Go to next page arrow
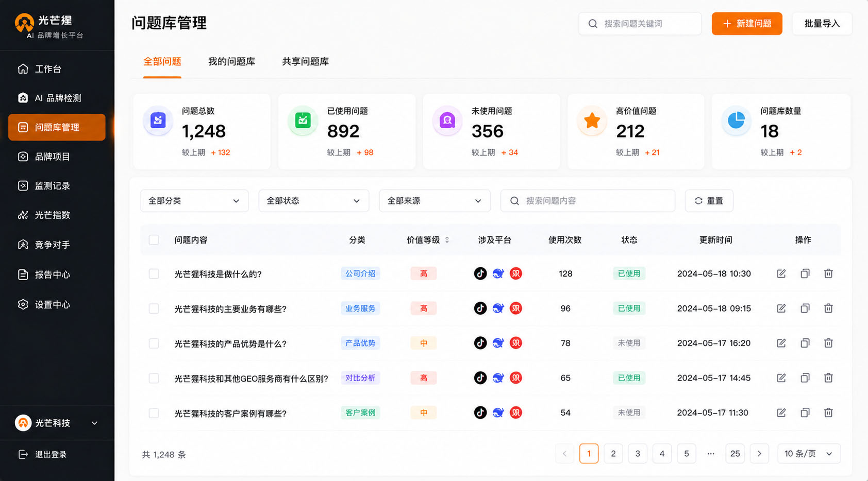Viewport: 868px width, 481px height. [759, 454]
